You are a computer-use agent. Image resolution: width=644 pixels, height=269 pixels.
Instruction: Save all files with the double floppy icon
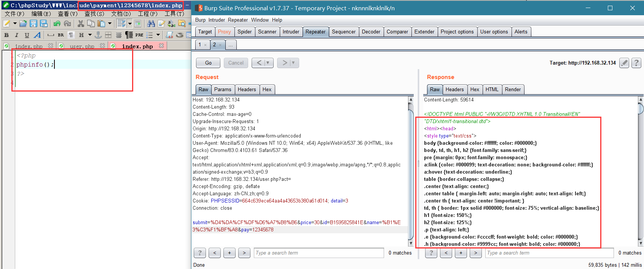(x=44, y=24)
